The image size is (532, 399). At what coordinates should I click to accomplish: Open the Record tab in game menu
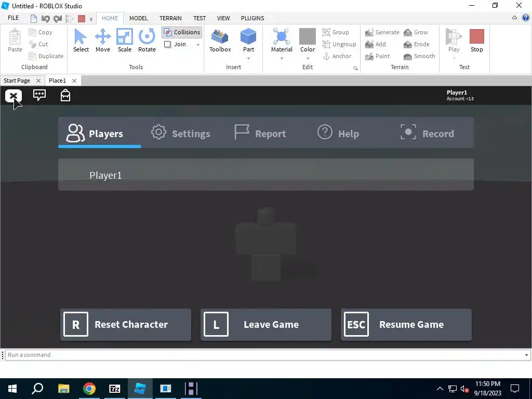click(427, 134)
